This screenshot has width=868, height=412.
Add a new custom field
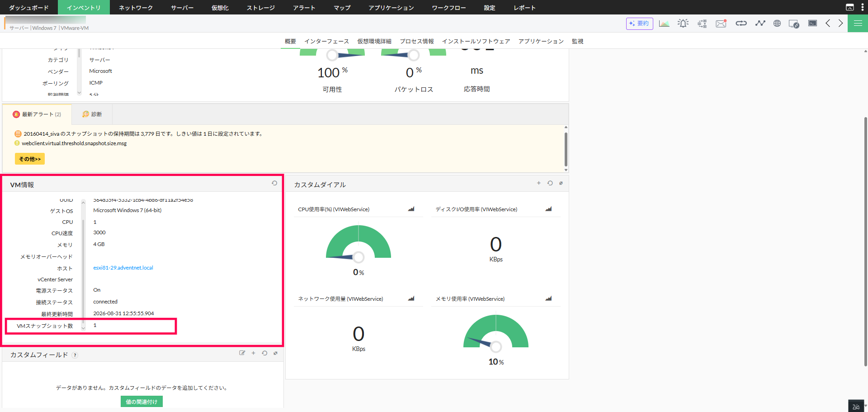click(x=254, y=353)
